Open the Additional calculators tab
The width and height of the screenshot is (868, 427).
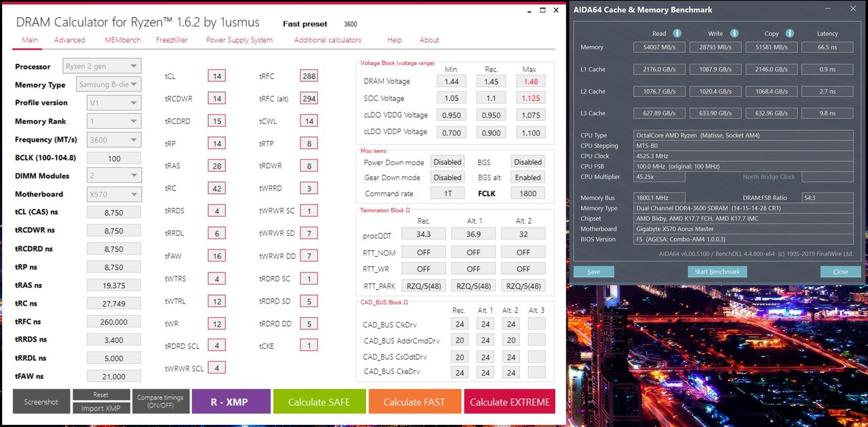(x=328, y=40)
